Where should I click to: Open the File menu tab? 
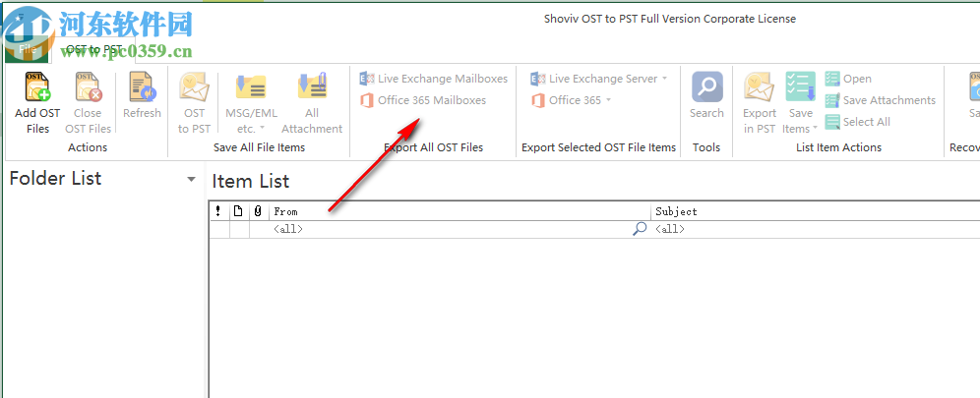[x=27, y=46]
